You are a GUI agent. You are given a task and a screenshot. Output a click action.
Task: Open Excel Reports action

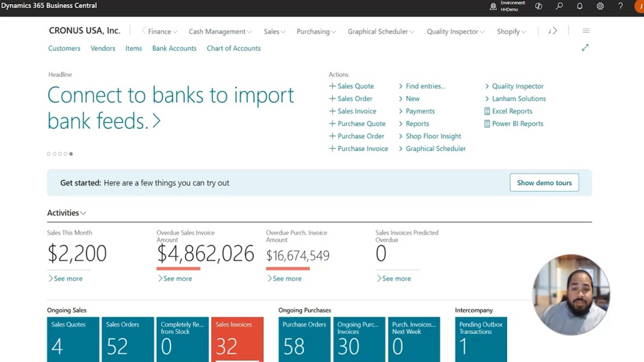tap(508, 111)
